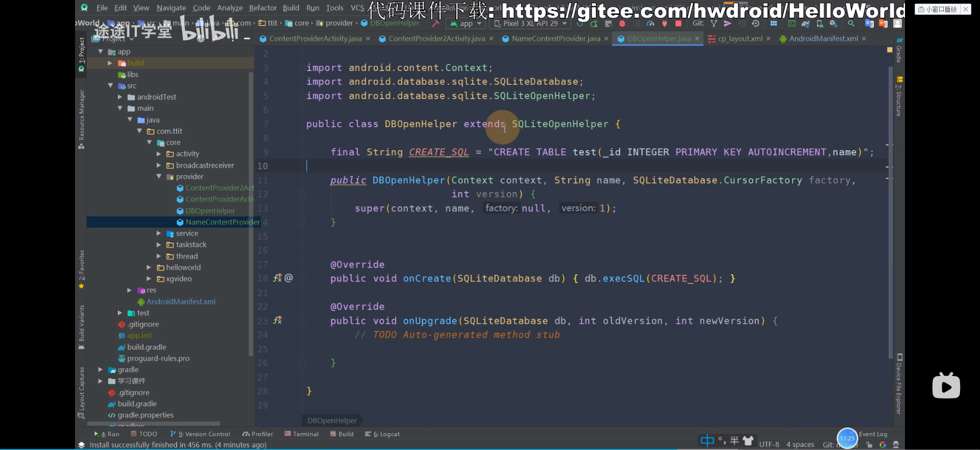The height and width of the screenshot is (450, 980).
Task: Toggle the Logcat tool window
Action: pyautogui.click(x=382, y=434)
